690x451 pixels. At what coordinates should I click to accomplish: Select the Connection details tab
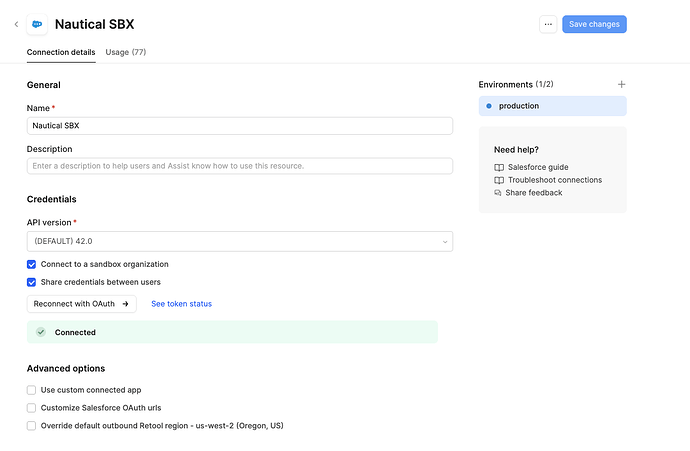click(x=61, y=52)
